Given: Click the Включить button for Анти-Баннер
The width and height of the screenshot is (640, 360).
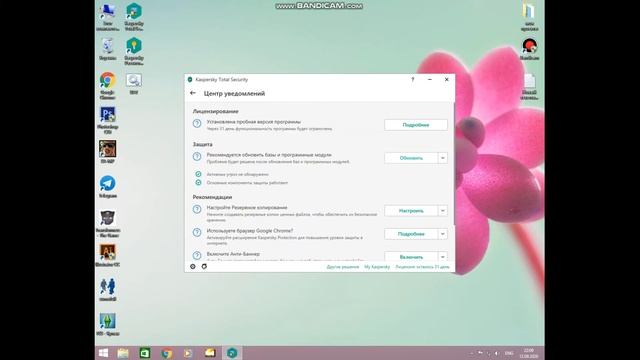Looking at the screenshot, I should pos(411,257).
